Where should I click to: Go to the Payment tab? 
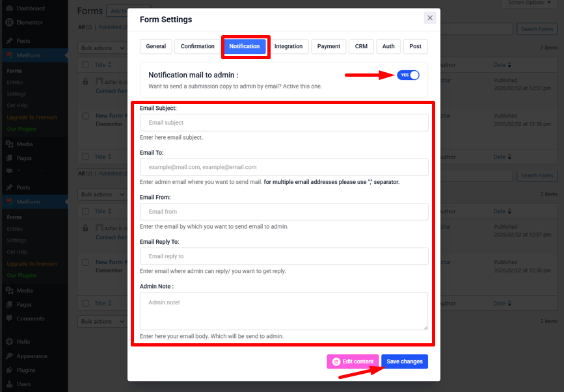[x=329, y=46]
